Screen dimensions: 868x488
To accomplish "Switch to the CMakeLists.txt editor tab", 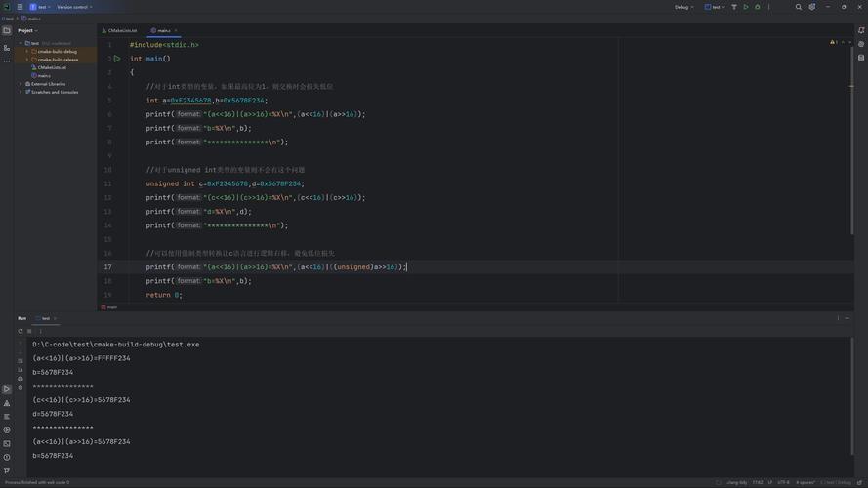I will [122, 30].
